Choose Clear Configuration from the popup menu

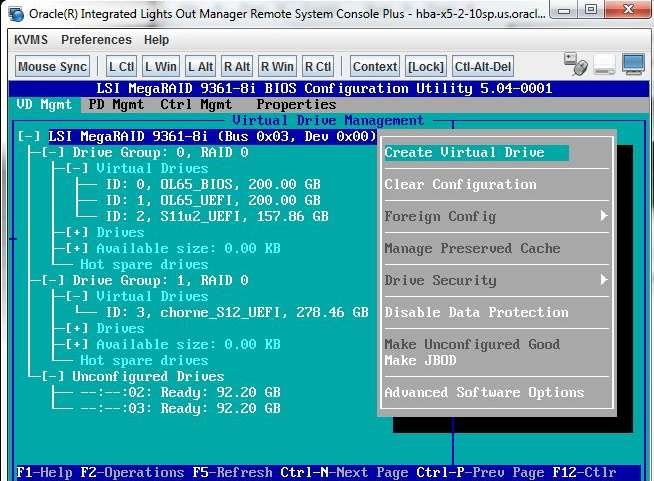[460, 184]
